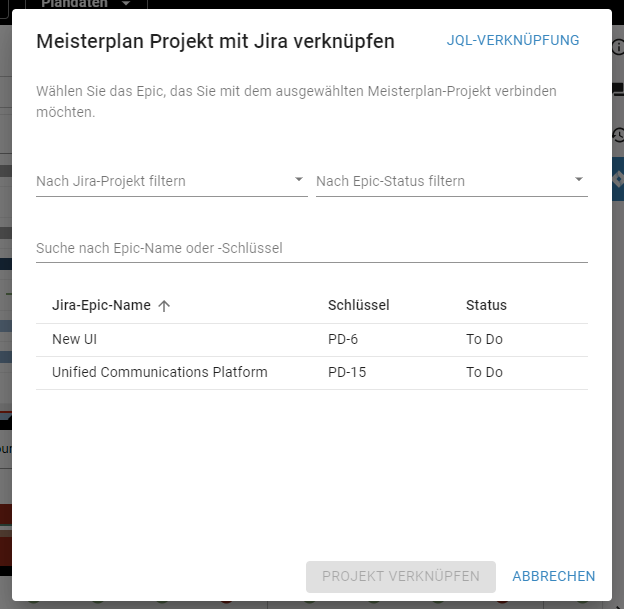This screenshot has width=624, height=609.
Task: Select the New UI epic row
Action: pos(312,340)
